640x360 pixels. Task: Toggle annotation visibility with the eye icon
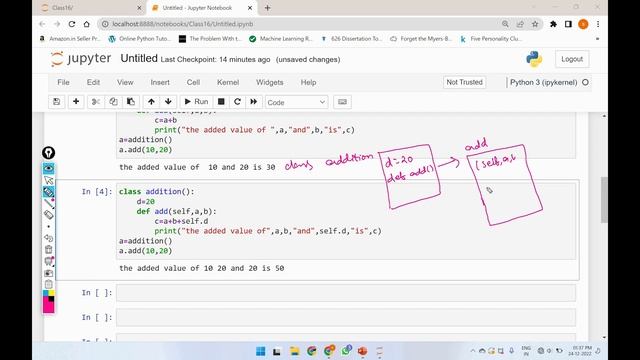(x=49, y=168)
